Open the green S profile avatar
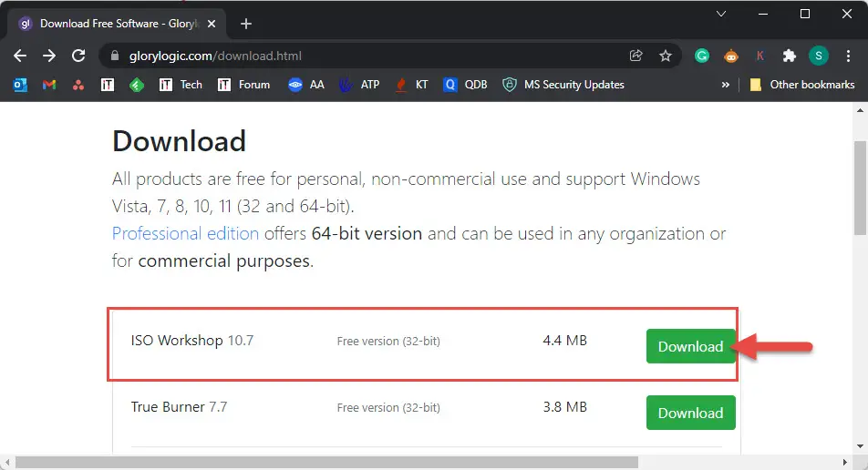868x470 pixels. [819, 56]
